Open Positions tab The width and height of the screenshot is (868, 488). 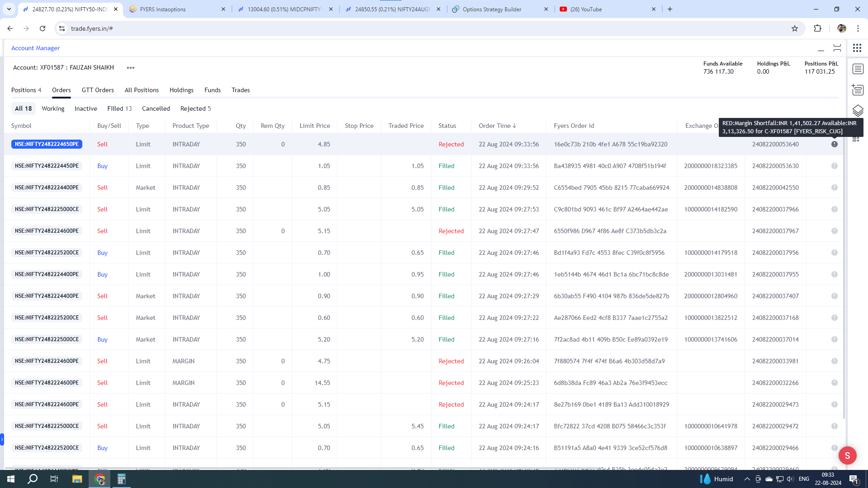(26, 90)
